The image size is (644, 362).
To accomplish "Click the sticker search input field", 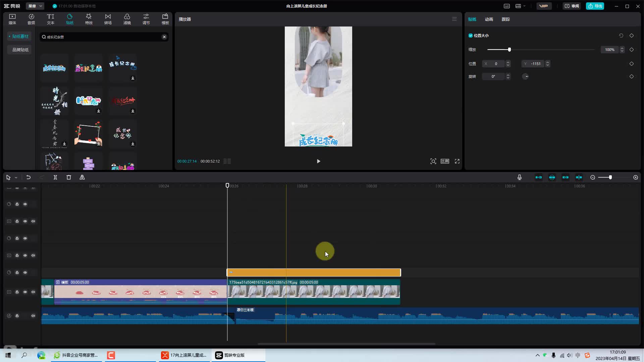I will coord(103,37).
